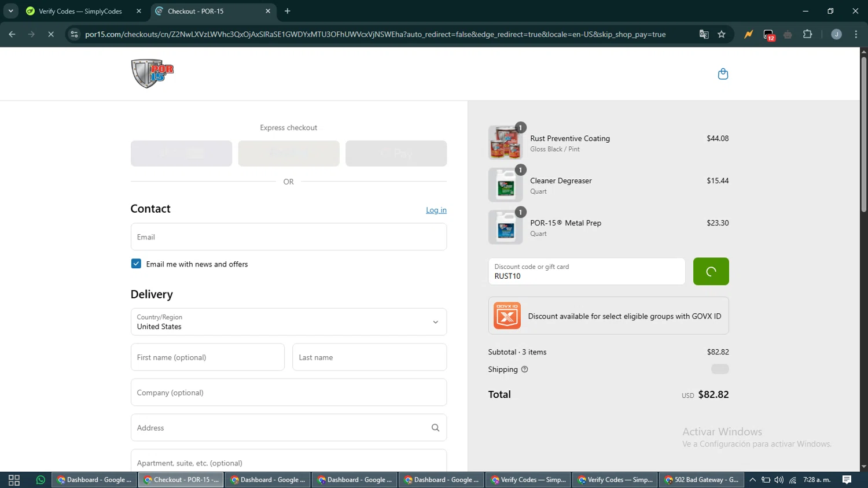Click the first express checkout button
Viewport: 868px width, 488px height.
[181, 153]
